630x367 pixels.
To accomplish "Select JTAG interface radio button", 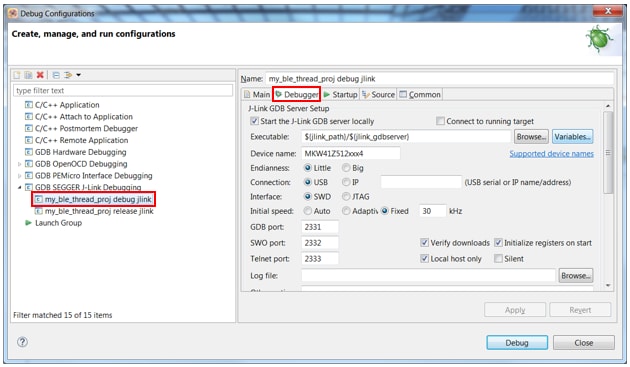I will (346, 197).
